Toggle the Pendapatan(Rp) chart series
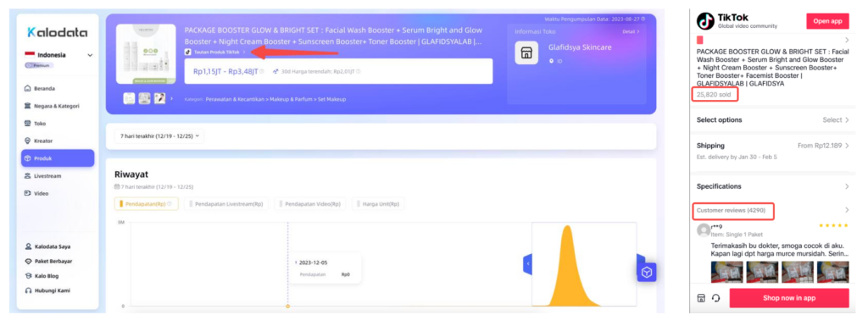Screen dimensions: 868x326 click(146, 204)
